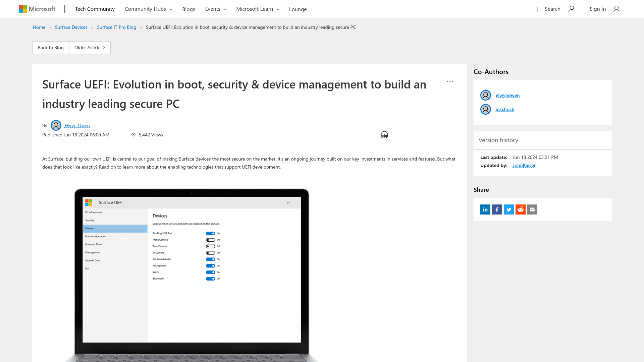
Task: Click the Sign In link
Action: click(x=598, y=9)
